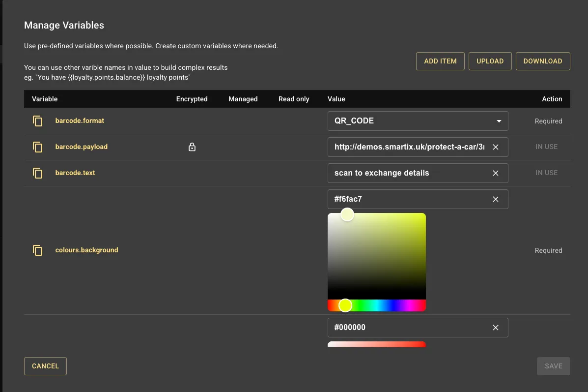Copy the barcode.payload variable name

pos(37,147)
